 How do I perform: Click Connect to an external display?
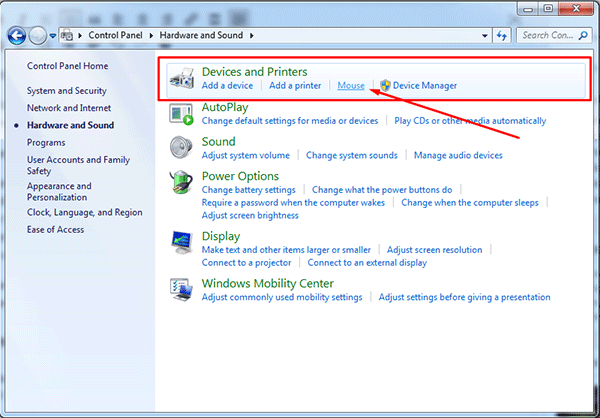(367, 263)
